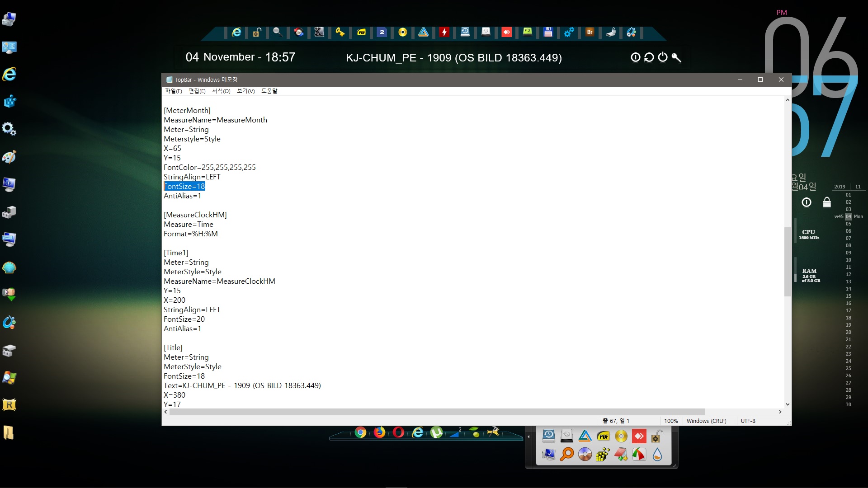
Task: Click Notepad horizontal scrollbar left arrow
Action: coord(165,412)
